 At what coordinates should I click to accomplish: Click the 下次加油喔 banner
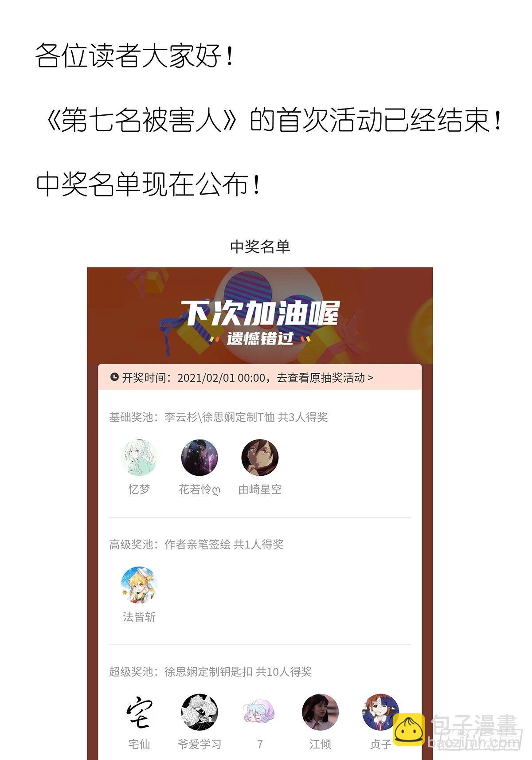pyautogui.click(x=260, y=316)
